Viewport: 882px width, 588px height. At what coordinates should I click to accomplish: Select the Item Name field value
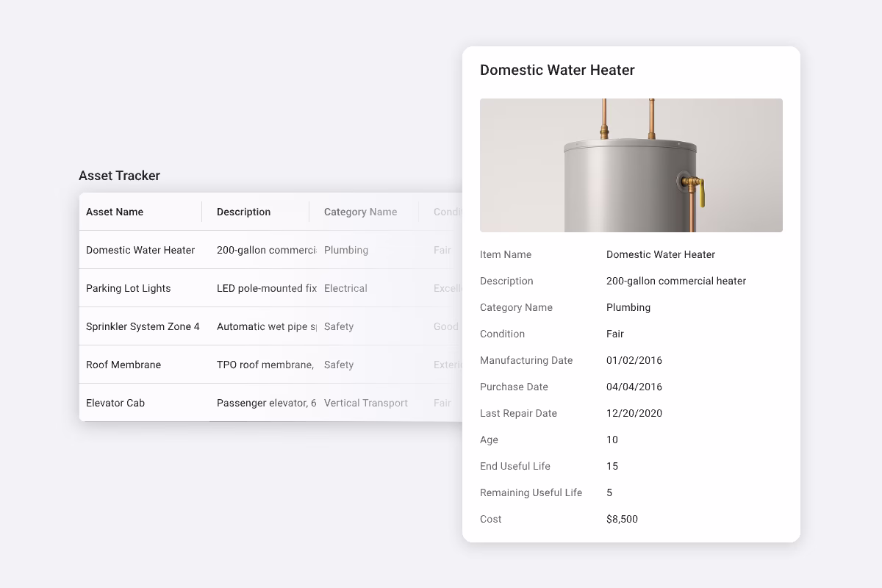pos(660,254)
